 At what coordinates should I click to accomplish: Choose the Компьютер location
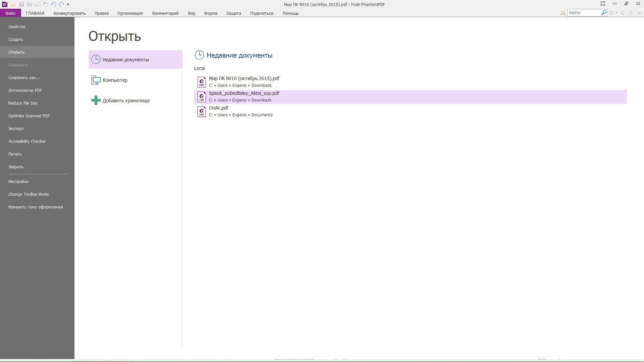[135, 80]
